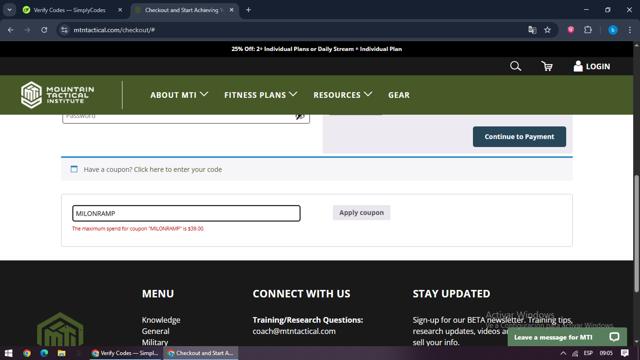Launch Chrome from the taskbar
640x360 pixels.
pyautogui.click(x=27, y=353)
